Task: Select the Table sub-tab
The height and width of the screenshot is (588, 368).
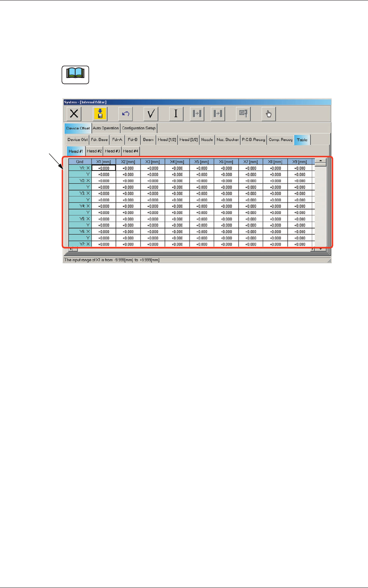Action: [x=302, y=140]
